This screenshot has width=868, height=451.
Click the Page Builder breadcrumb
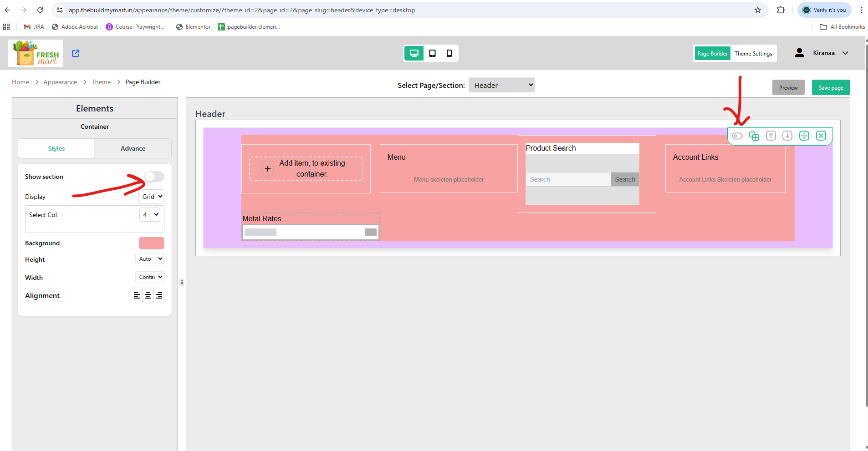click(143, 82)
